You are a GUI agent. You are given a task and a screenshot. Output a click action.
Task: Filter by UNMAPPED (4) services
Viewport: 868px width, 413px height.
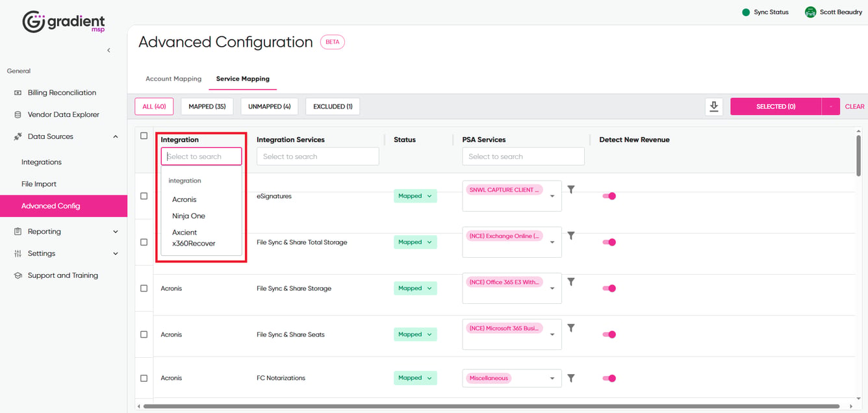(x=270, y=106)
